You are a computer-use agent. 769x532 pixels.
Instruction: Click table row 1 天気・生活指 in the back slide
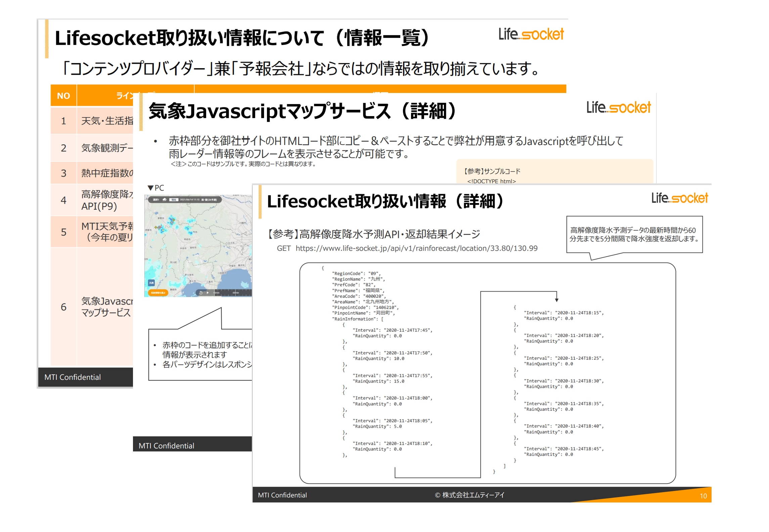[x=92, y=121]
